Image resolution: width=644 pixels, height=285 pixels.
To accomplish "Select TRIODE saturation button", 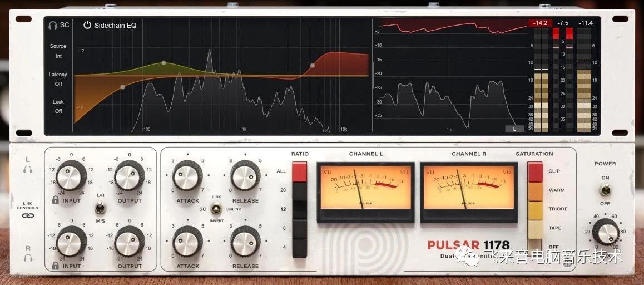I will tap(535, 210).
